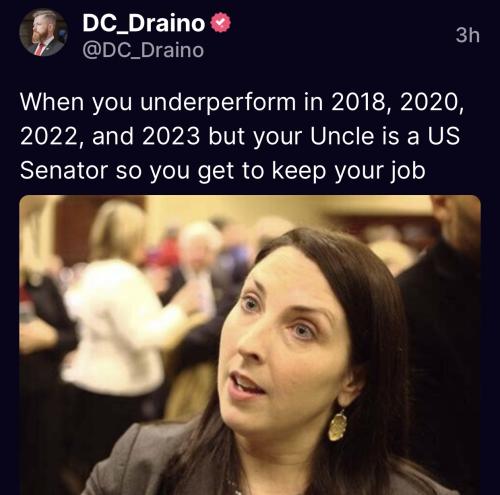
Task: Click the word 'underperform' in the tweet
Action: click(x=218, y=102)
